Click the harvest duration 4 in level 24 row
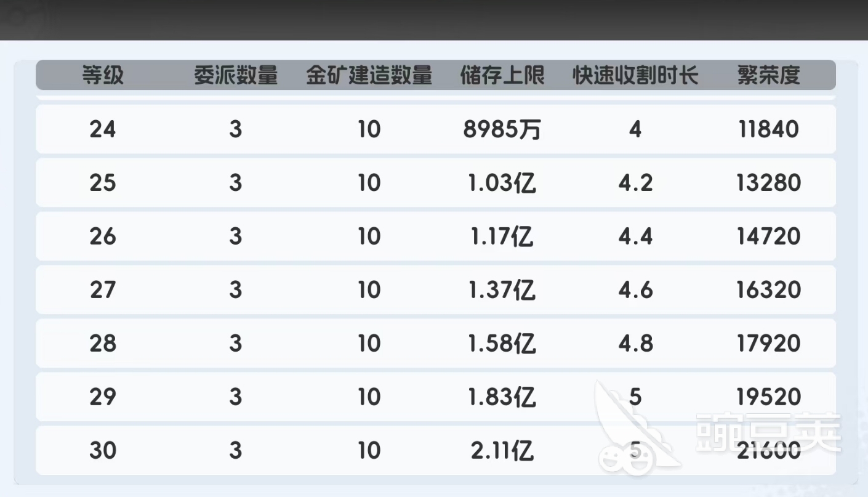The image size is (868, 497). (x=635, y=129)
